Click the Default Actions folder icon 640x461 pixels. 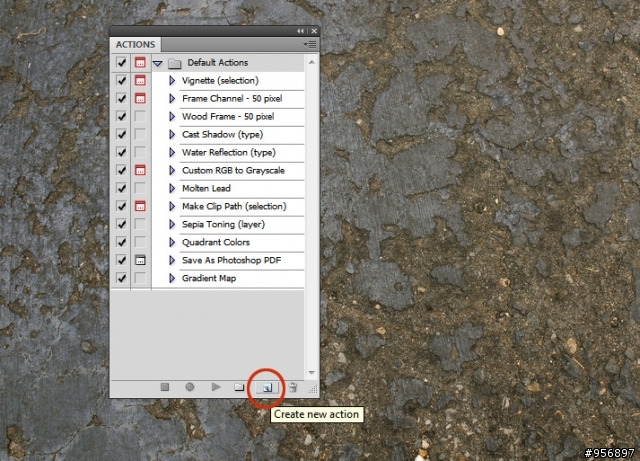[175, 63]
